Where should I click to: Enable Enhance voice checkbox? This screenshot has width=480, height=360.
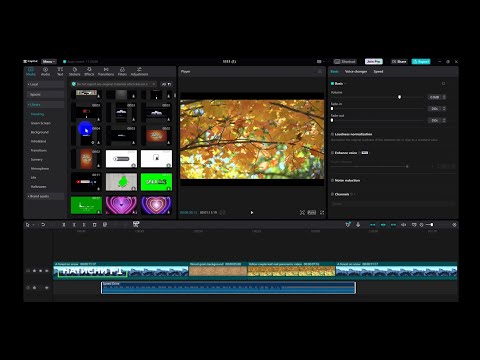(332, 153)
